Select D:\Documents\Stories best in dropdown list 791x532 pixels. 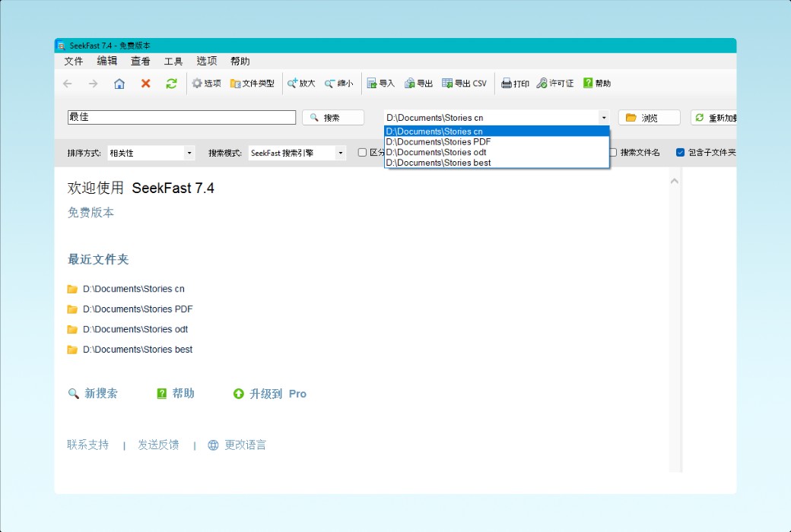coord(497,163)
